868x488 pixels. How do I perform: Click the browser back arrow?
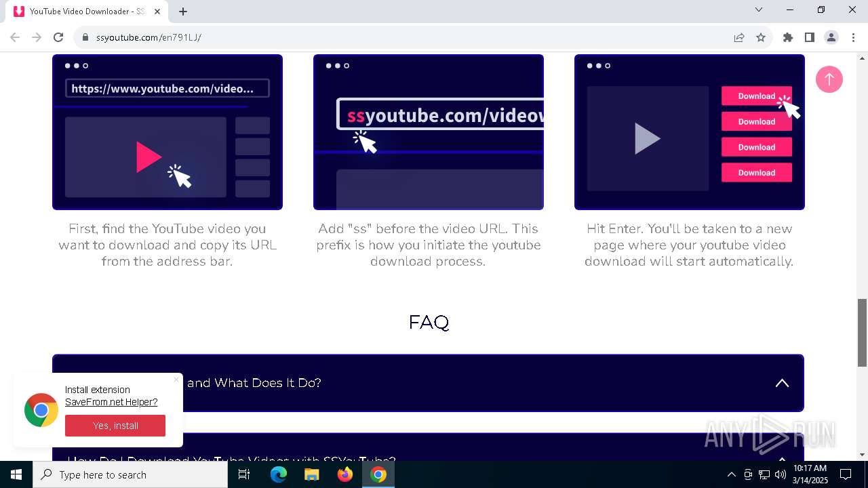pos(15,37)
